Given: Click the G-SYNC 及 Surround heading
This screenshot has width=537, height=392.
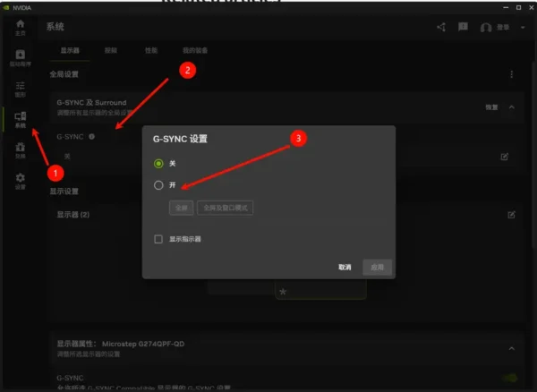Looking at the screenshot, I should [91, 102].
